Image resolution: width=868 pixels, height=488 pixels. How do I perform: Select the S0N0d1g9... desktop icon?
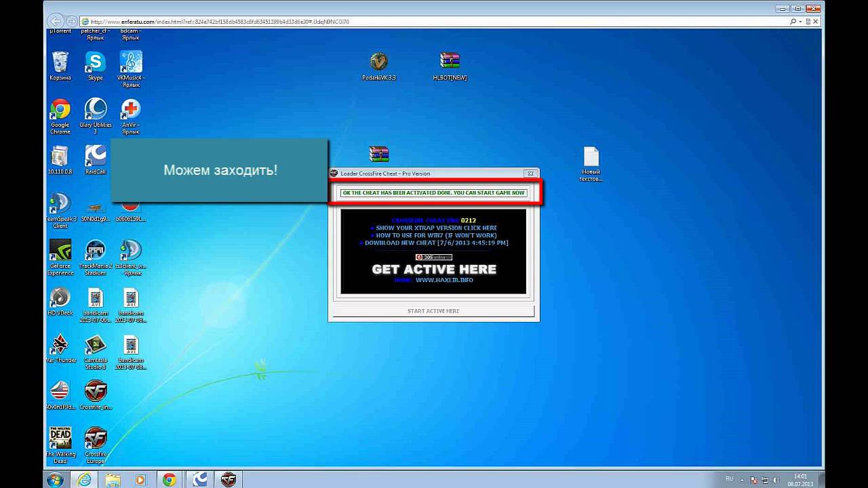point(96,211)
